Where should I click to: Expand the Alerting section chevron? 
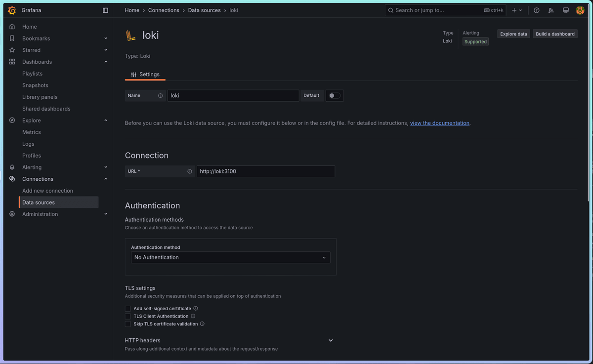tap(106, 167)
